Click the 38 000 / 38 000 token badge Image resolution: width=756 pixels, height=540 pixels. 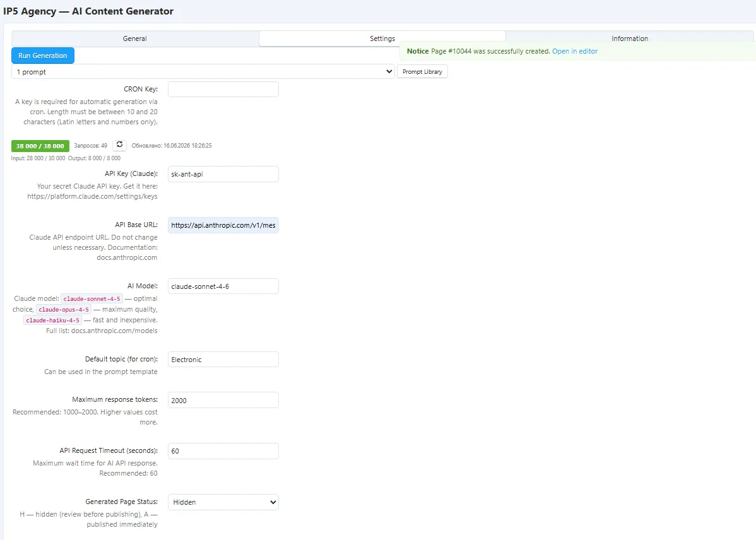point(40,146)
